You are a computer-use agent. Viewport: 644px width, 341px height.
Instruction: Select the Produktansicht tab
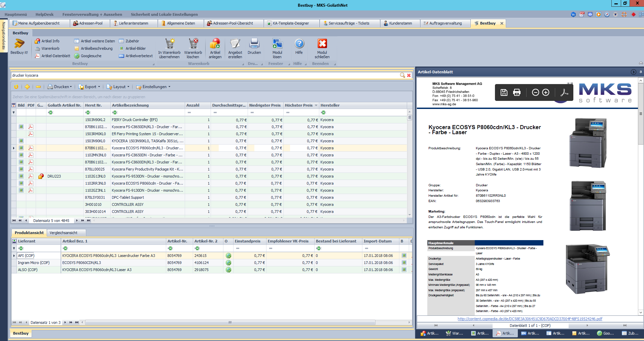click(29, 233)
